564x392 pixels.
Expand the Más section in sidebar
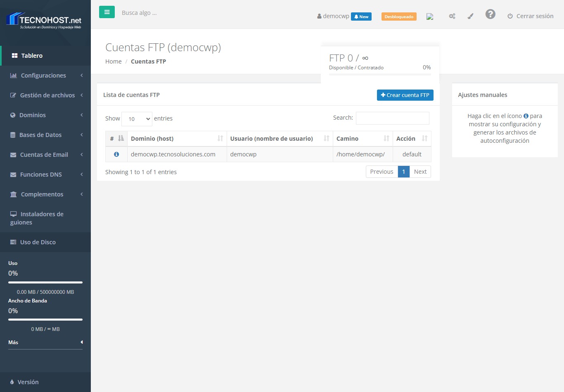45,342
